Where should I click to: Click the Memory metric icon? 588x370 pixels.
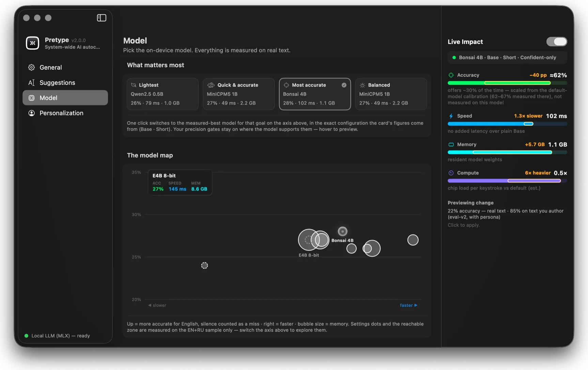click(x=451, y=145)
